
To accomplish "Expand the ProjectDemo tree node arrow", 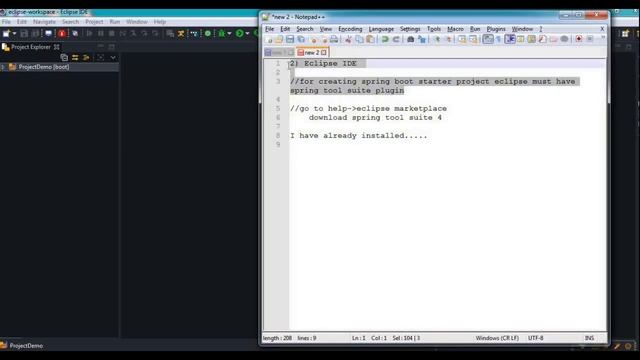I will (3, 67).
